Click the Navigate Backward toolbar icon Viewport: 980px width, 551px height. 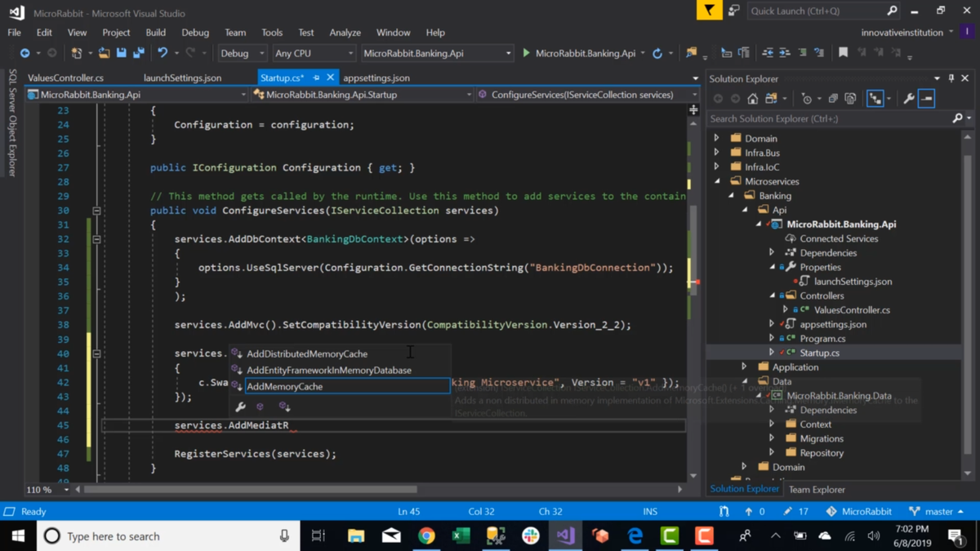(x=24, y=53)
